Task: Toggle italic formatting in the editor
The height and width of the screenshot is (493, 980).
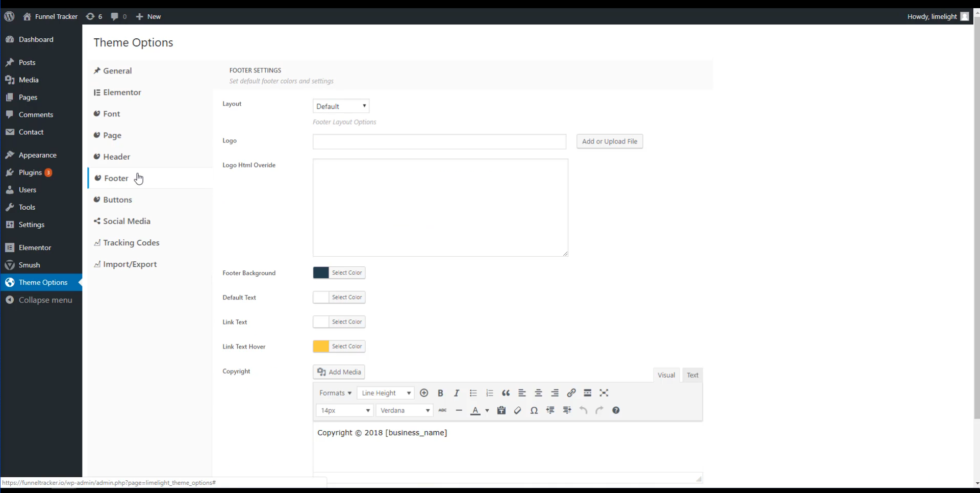Action: point(457,393)
